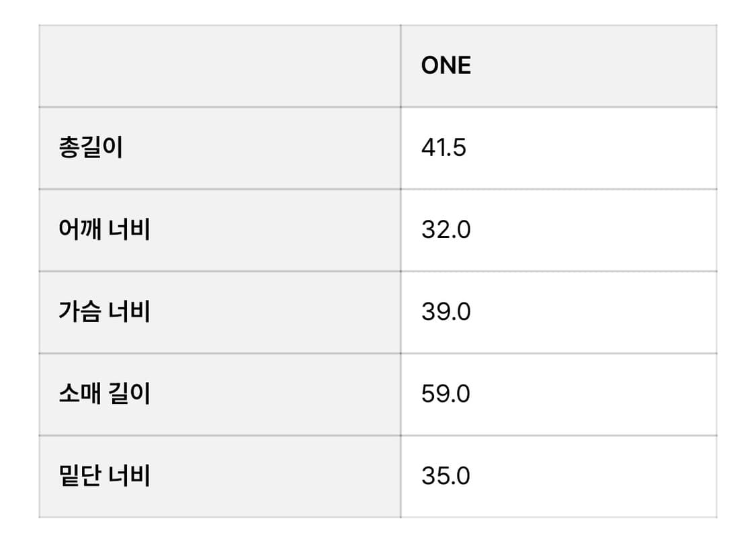
Task: Select the 소매 길이 row label
Action: click(104, 394)
